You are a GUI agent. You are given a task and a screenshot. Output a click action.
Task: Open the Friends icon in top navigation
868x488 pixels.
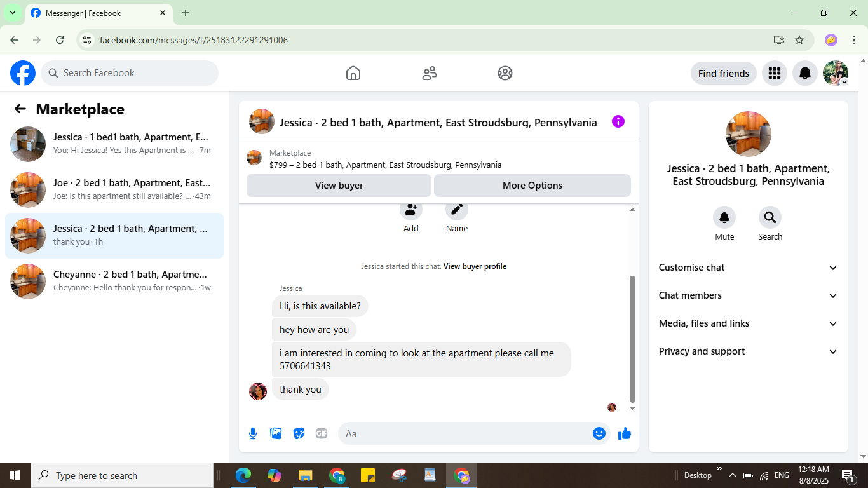click(430, 73)
